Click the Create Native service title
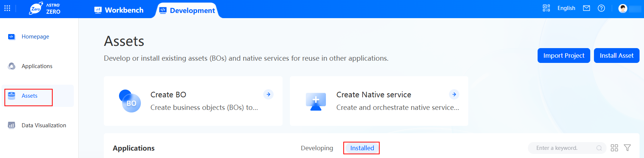 [374, 95]
